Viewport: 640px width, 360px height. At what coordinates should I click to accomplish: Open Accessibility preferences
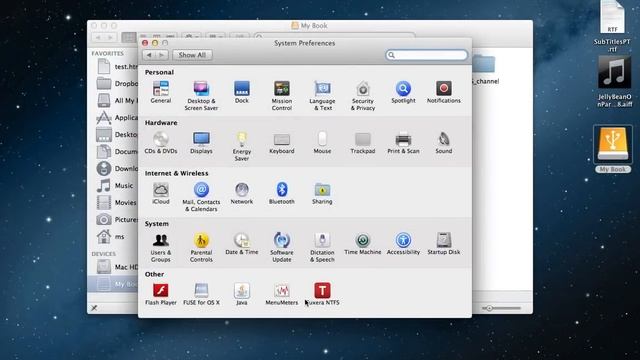[x=403, y=244]
